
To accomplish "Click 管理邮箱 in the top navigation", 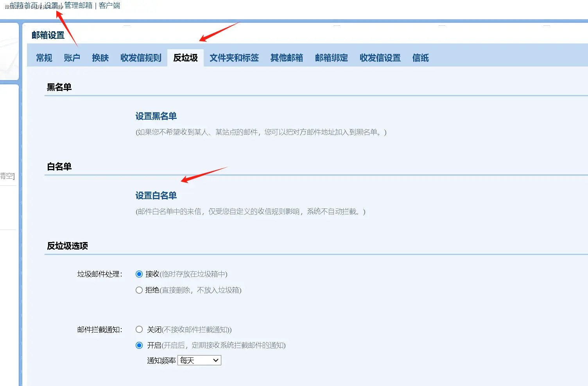I will coord(79,5).
